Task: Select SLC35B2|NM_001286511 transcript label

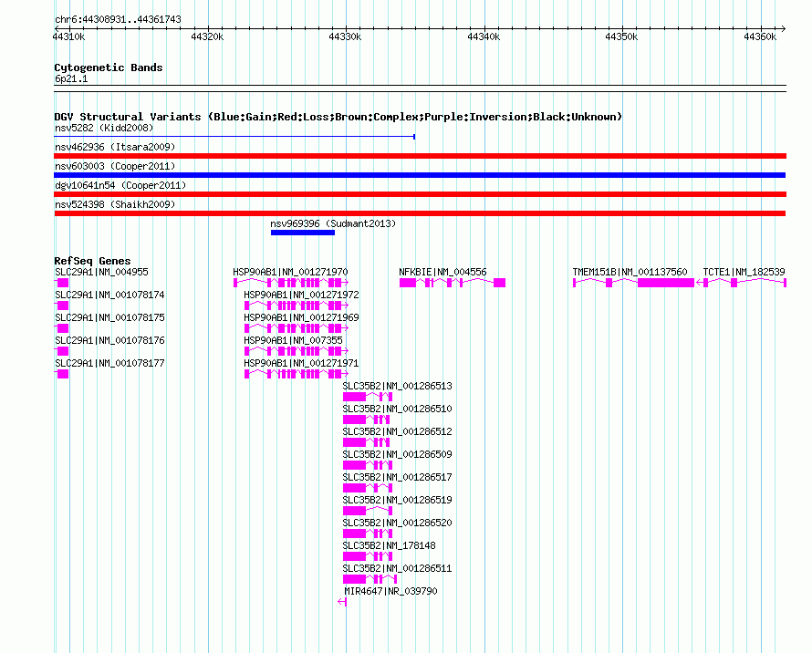Action: (x=397, y=568)
